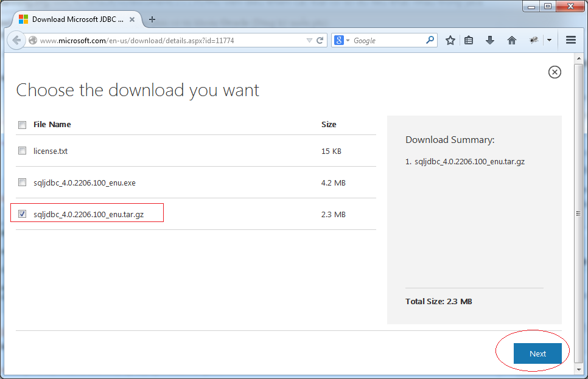Click the Next button

[537, 353]
